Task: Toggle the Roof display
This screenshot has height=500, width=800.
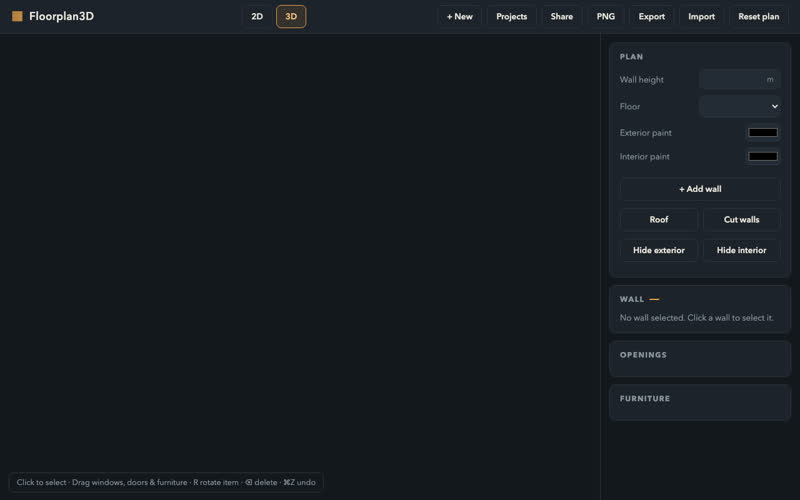Action: [x=659, y=219]
